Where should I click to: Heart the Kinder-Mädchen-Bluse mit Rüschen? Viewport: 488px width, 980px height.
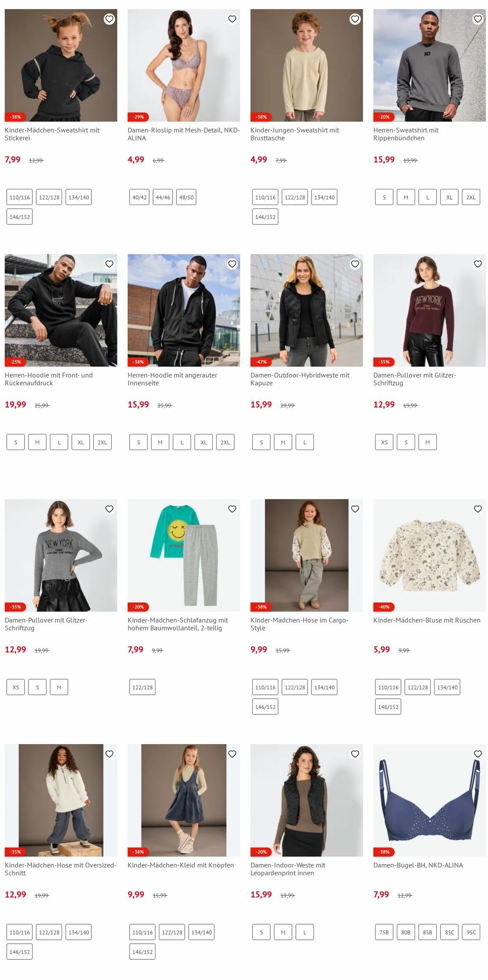tap(478, 509)
